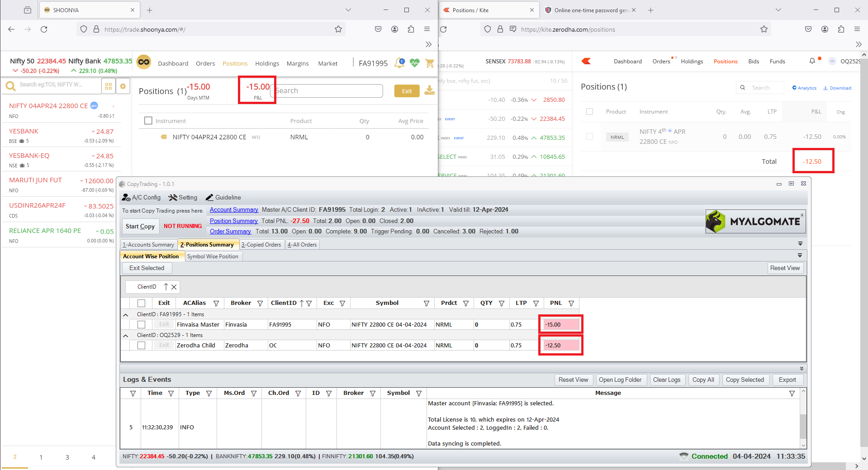Click the Kite logo icon
This screenshot has height=470, width=868.
586,61
